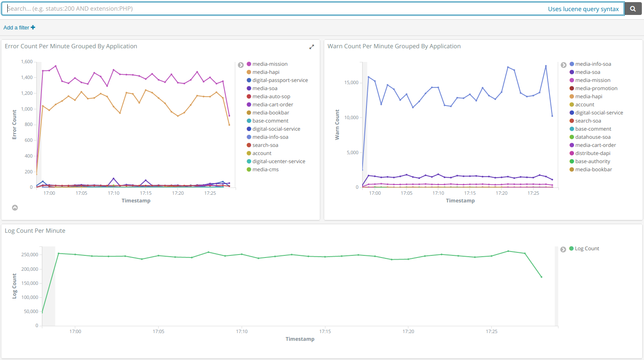644x360 pixels.
Task: Collapse the Log Count chart legend
Action: pyautogui.click(x=563, y=249)
